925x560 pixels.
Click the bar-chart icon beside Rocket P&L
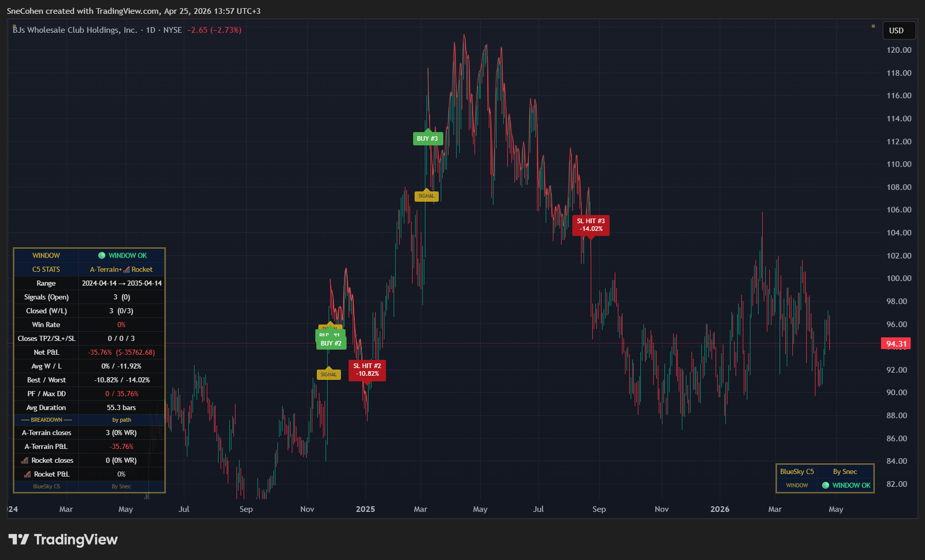coord(27,474)
